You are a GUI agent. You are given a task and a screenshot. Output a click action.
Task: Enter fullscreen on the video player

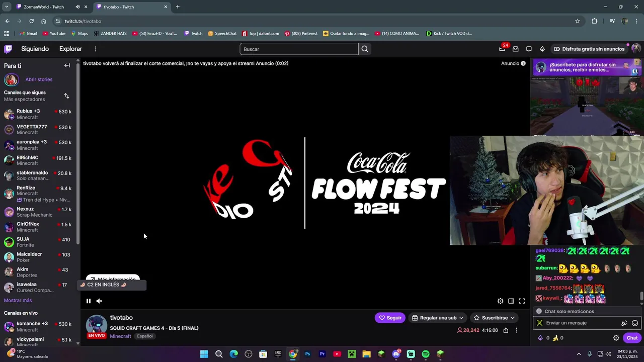(522, 301)
